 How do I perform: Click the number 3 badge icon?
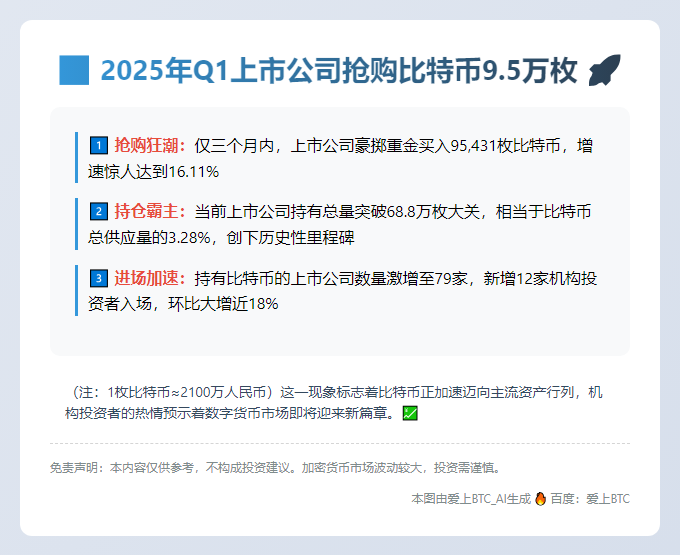[x=99, y=278]
